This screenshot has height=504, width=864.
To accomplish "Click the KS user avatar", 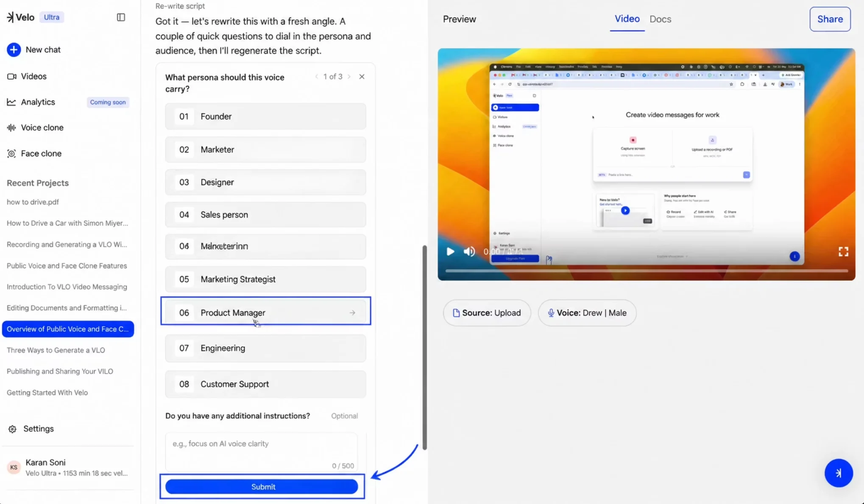I will point(14,467).
